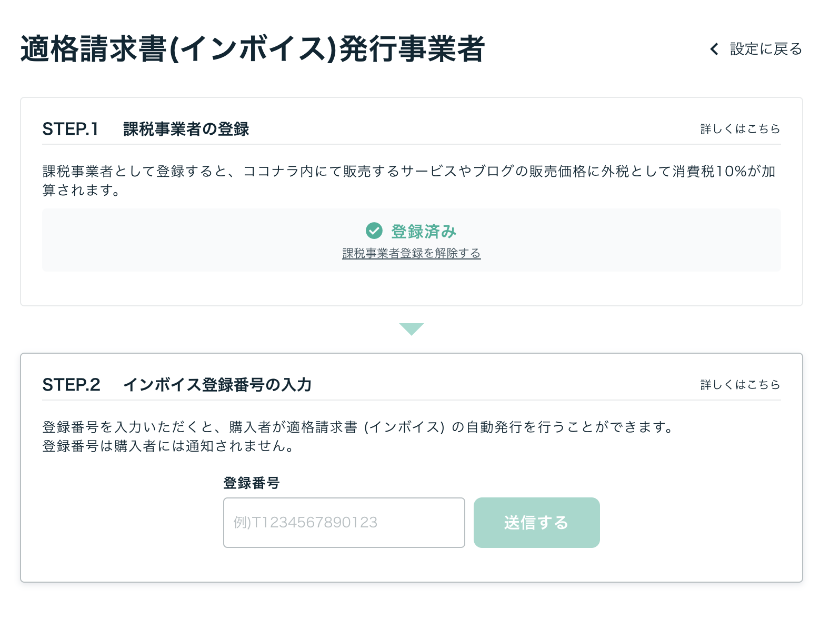The width and height of the screenshot is (840, 619).
Task: Click the 登録済み status text
Action: point(423,231)
